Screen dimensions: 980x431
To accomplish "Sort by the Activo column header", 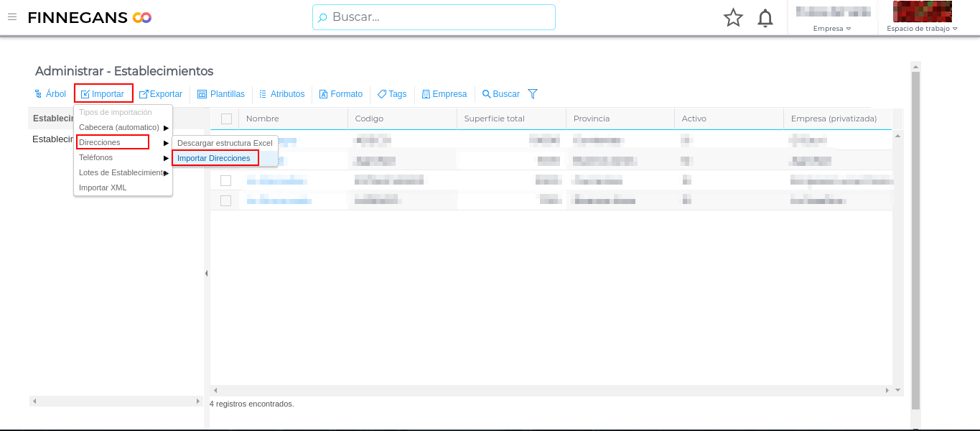I will point(729,119).
